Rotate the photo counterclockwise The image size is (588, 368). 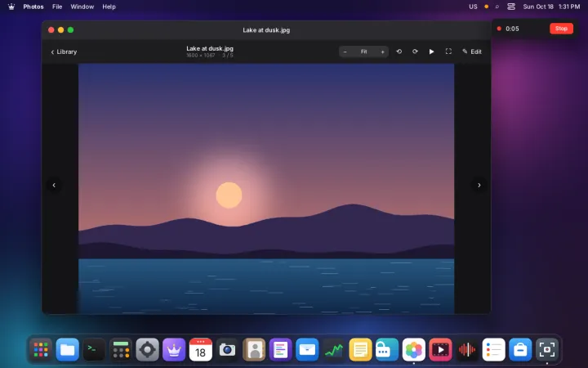coord(399,52)
